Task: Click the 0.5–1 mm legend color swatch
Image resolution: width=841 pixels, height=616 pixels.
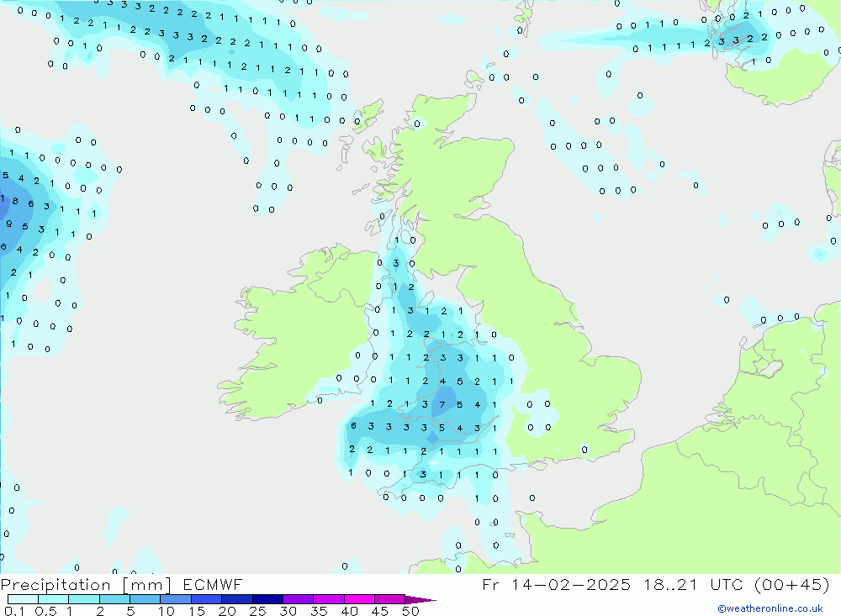Action: tap(54, 599)
